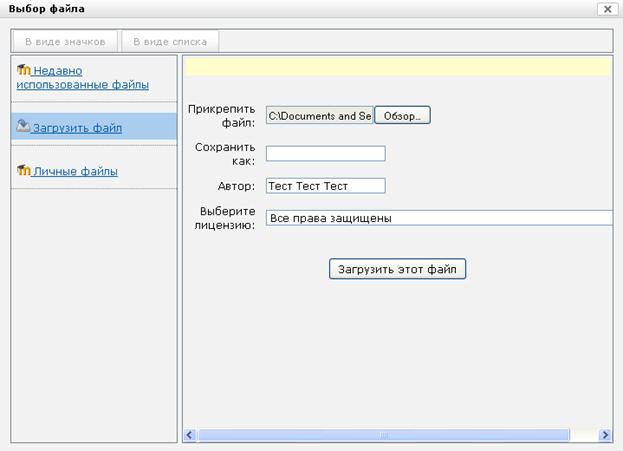Click the upload icon beside Загрузить файл
The height and width of the screenshot is (451, 623).
[23, 126]
